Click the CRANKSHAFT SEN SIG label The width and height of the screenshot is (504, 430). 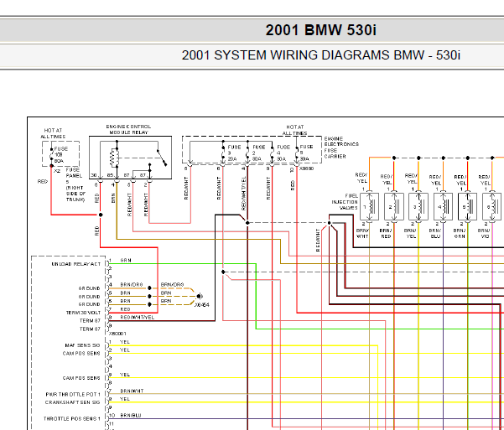click(73, 402)
